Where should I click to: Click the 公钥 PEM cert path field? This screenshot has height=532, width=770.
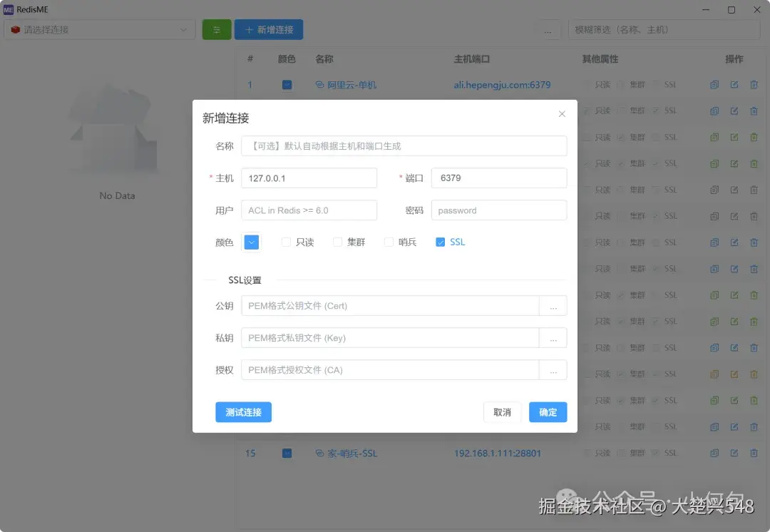point(390,305)
